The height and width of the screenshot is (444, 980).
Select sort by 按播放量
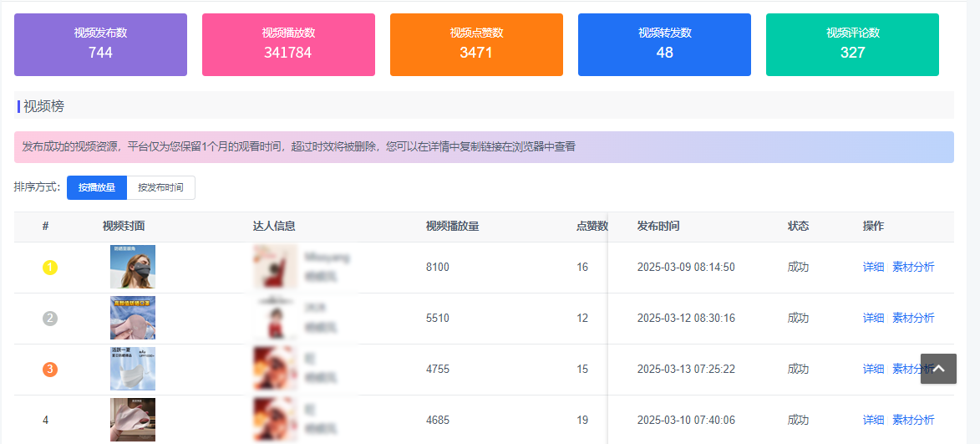97,188
